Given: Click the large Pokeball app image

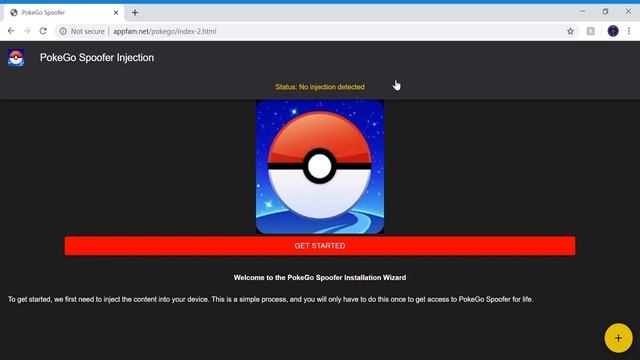Looking at the screenshot, I should click(x=320, y=167).
